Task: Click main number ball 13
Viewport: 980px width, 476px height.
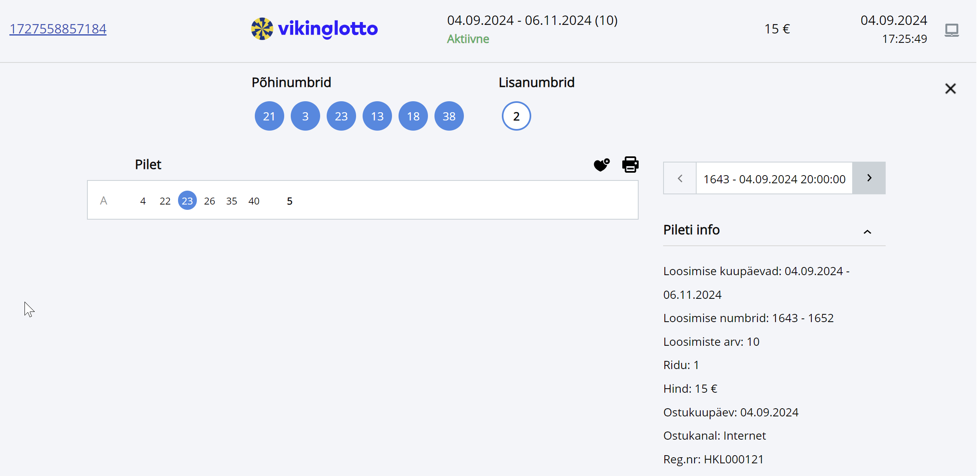Action: point(377,116)
